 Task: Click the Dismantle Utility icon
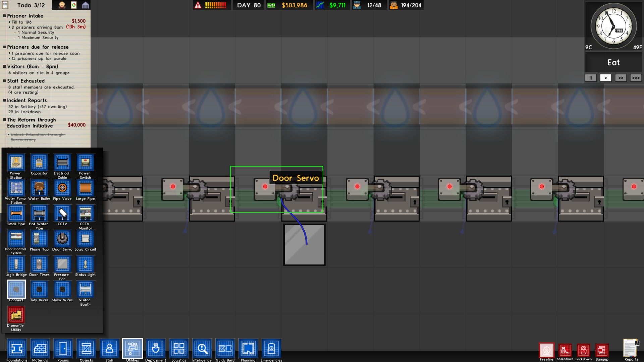(x=16, y=315)
